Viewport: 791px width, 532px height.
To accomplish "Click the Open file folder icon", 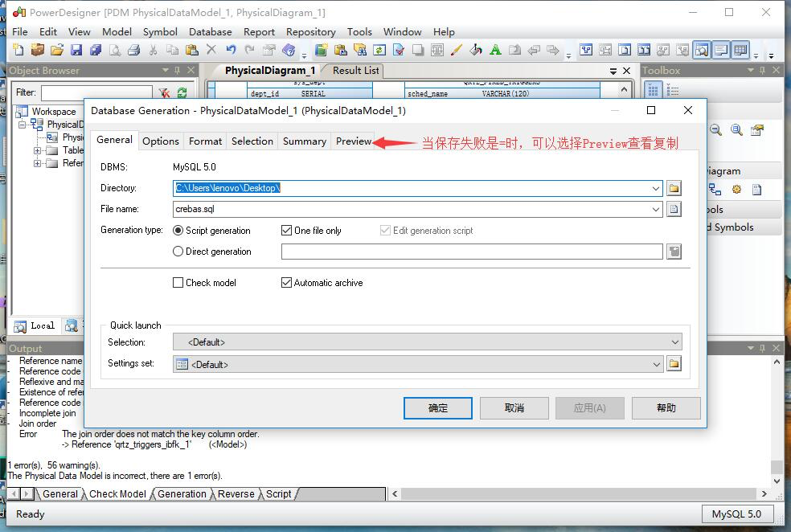I will (56, 50).
